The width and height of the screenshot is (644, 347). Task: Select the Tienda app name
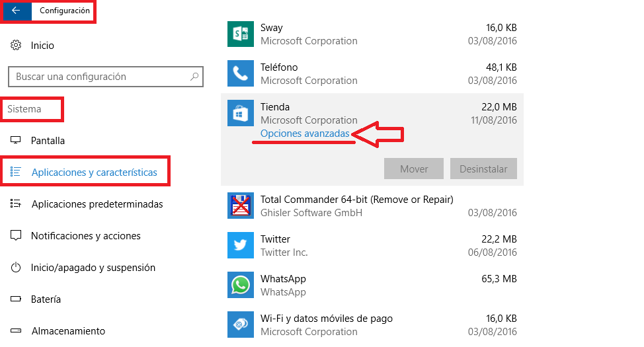[275, 107]
